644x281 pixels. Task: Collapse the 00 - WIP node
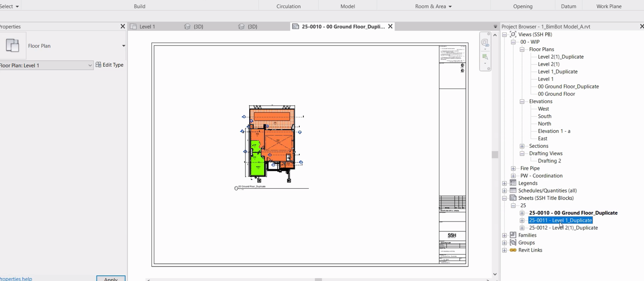[514, 42]
